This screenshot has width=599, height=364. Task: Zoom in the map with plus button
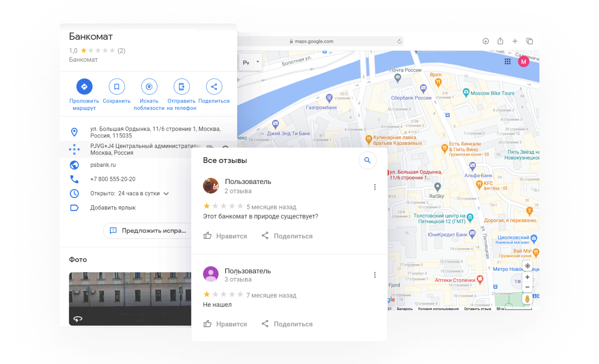527,277
